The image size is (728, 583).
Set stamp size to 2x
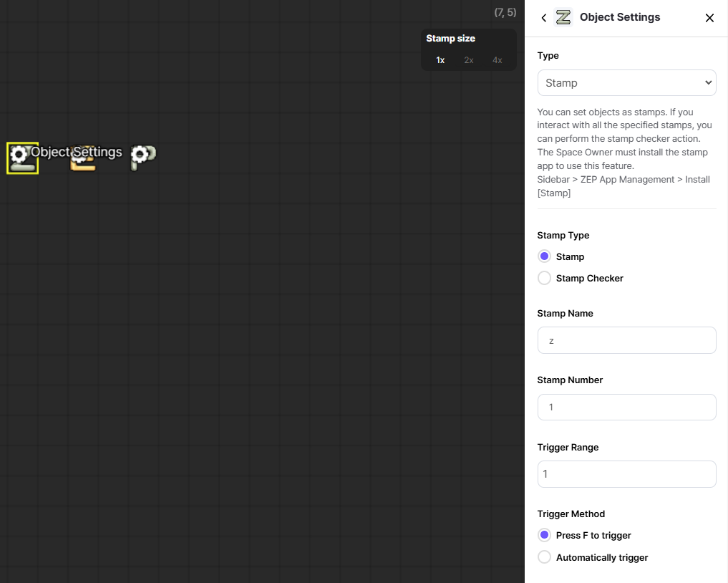(x=469, y=60)
